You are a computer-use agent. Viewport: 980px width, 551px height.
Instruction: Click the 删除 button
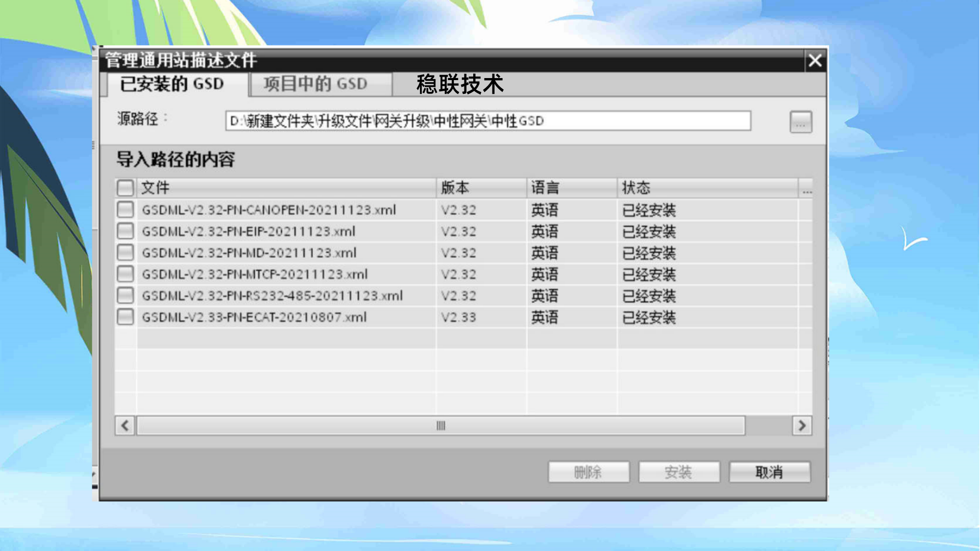588,472
